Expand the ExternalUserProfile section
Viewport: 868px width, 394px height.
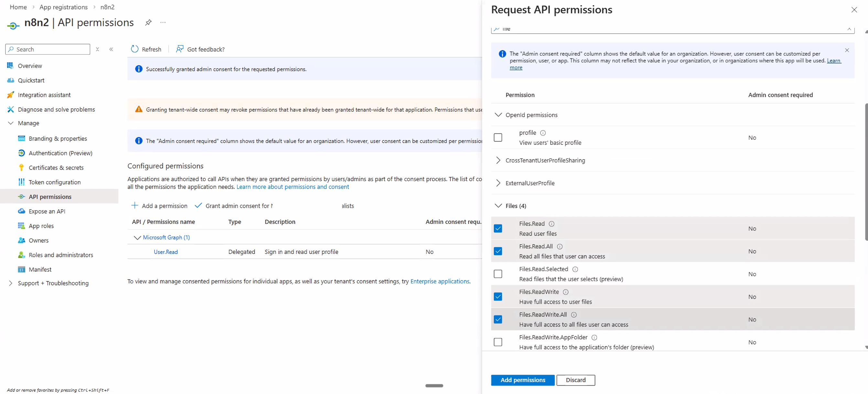(498, 183)
